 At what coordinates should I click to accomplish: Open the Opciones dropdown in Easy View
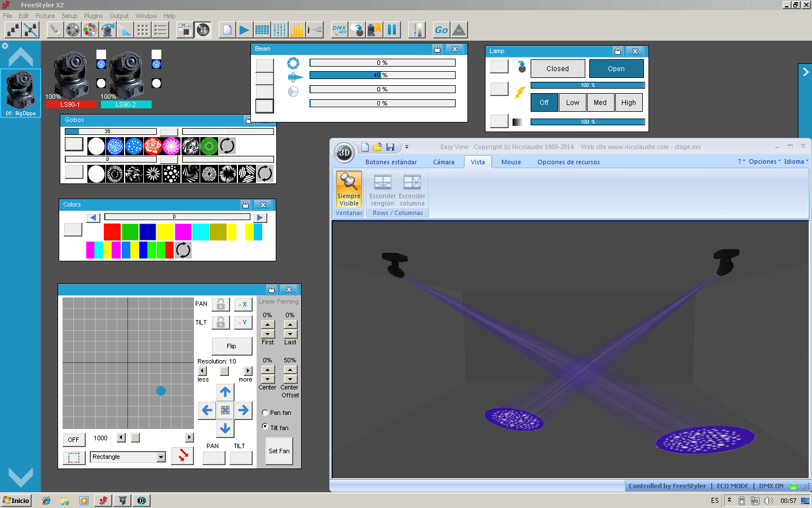[x=765, y=161]
